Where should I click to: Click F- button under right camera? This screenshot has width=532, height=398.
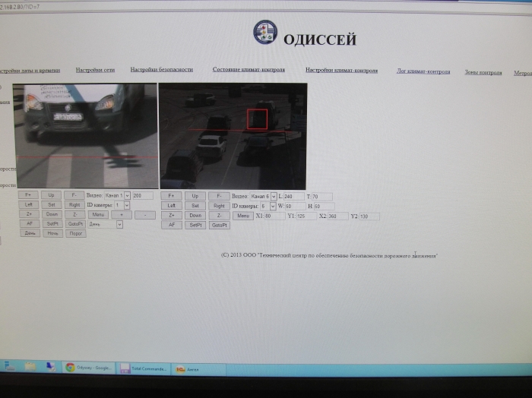219,196
